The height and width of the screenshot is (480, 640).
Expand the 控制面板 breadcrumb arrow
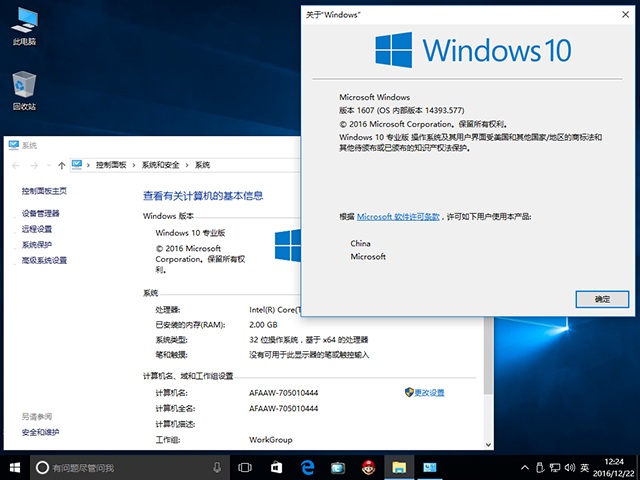pos(135,164)
